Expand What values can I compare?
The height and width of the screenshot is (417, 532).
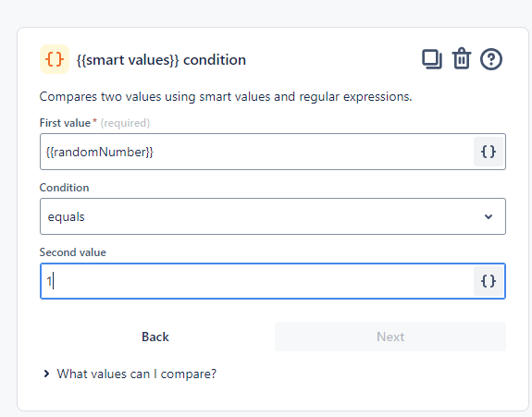point(137,374)
